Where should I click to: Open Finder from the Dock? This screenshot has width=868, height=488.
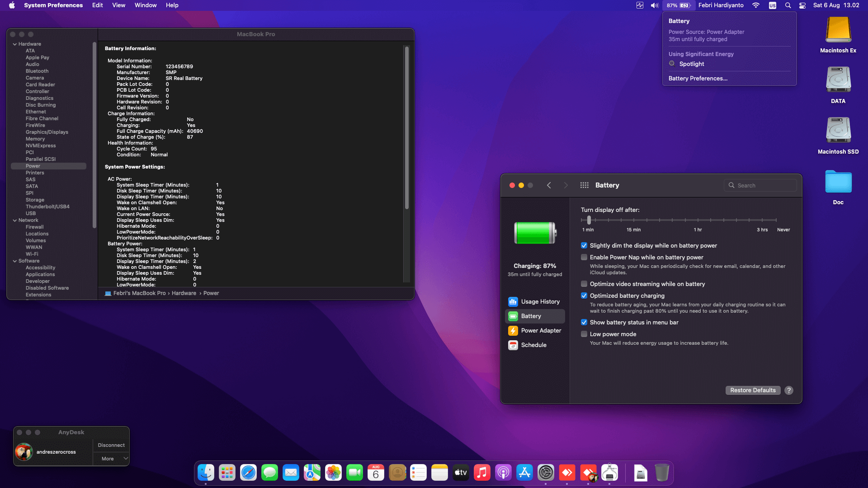[x=206, y=473]
